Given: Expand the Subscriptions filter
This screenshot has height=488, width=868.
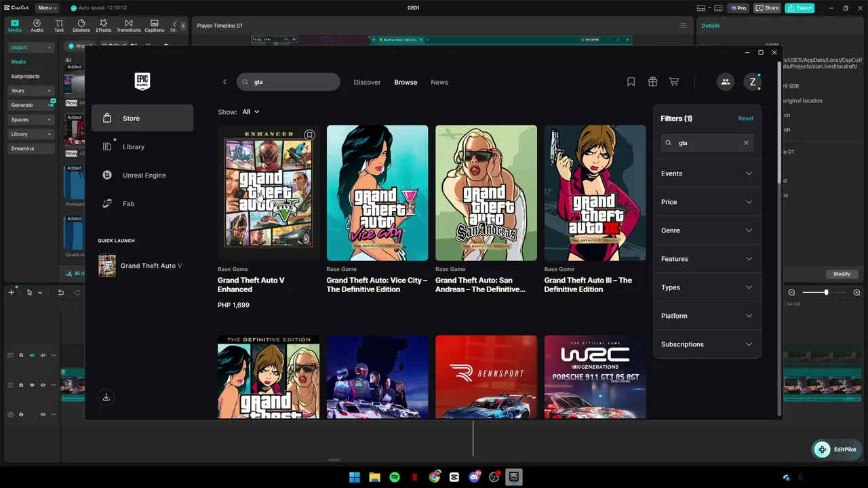Looking at the screenshot, I should click(707, 344).
